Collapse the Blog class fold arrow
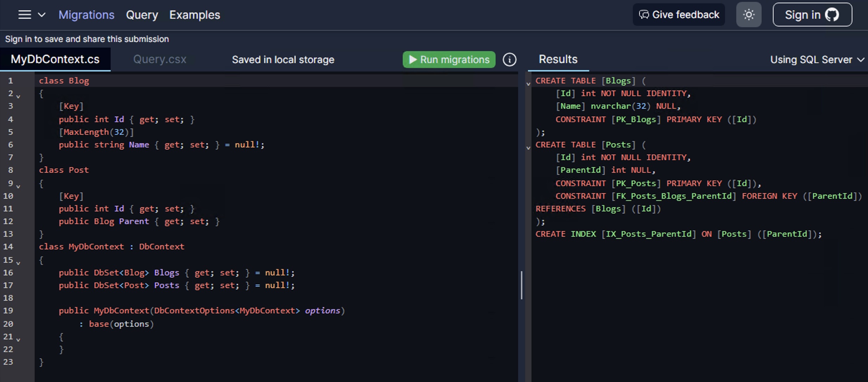Screen dimensions: 868x382 click(18, 96)
